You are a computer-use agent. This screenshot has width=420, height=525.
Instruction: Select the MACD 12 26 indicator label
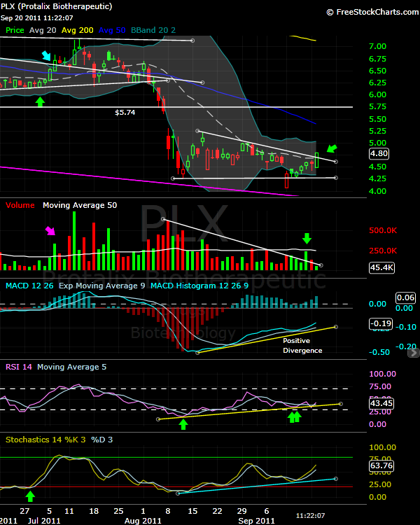pos(29,286)
